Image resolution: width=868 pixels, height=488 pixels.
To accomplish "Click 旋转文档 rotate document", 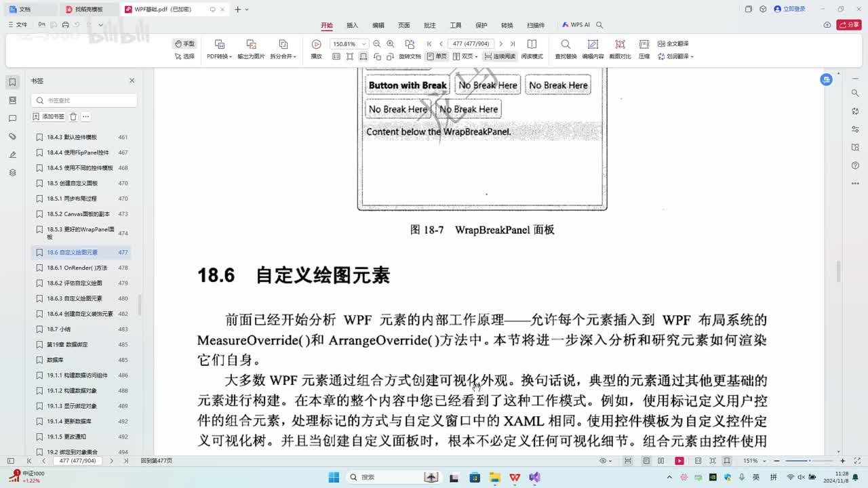I will point(410,49).
